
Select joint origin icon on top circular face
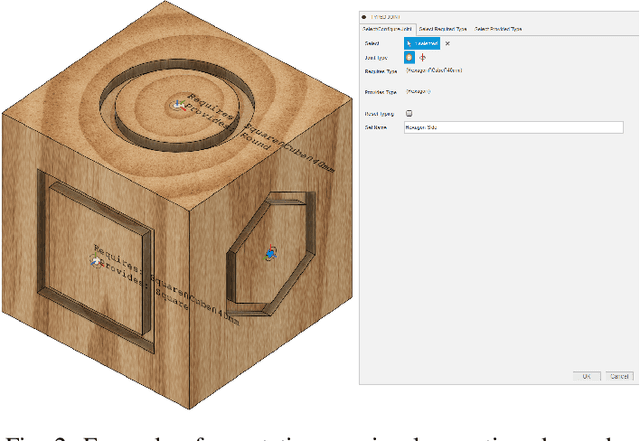click(178, 103)
